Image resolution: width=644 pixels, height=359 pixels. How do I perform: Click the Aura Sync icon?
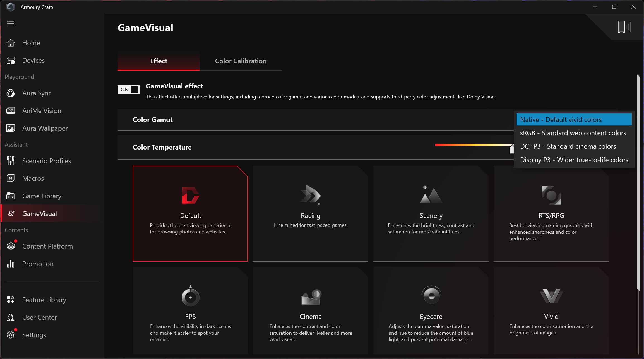(11, 93)
